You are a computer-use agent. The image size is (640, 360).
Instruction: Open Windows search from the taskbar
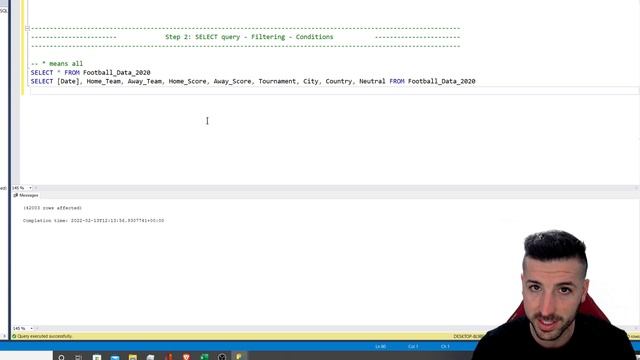coord(61,357)
